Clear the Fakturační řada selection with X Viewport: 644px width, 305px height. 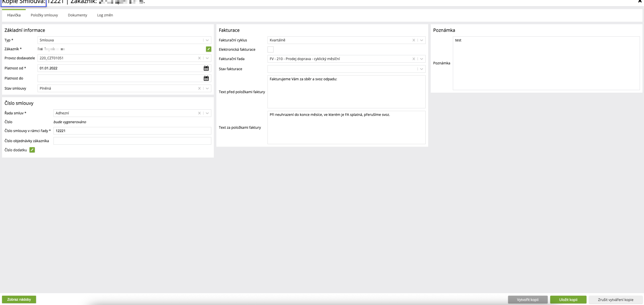(413, 59)
